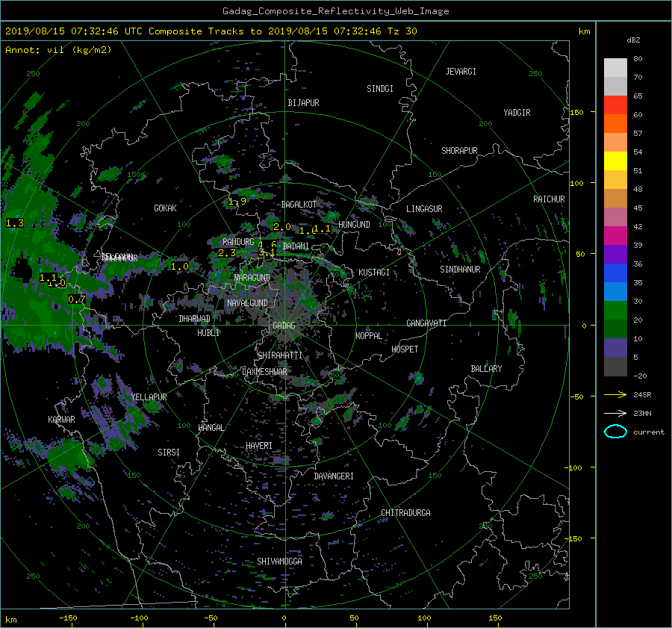
Task: Click the SINDGI city label
Action: tap(380, 89)
